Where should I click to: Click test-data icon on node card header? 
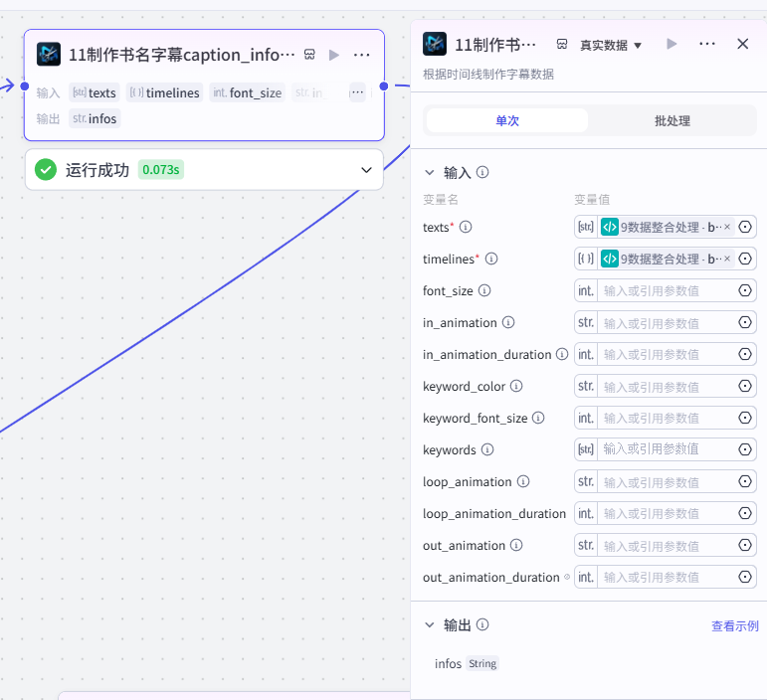[x=309, y=55]
